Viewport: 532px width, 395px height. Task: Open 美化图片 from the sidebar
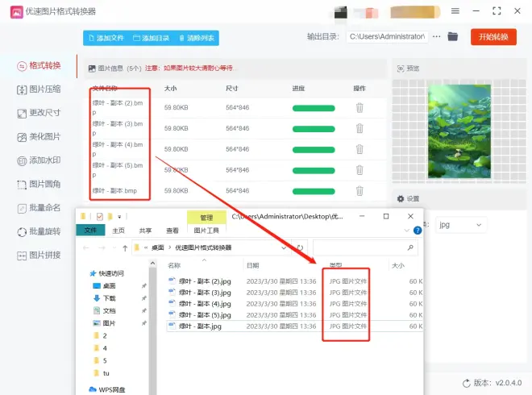(39, 137)
